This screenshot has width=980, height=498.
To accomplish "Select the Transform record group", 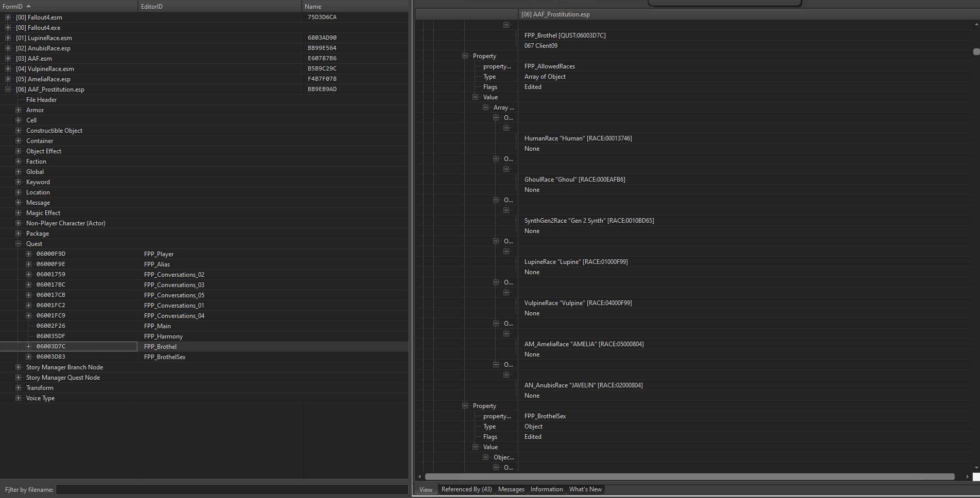I will click(40, 388).
